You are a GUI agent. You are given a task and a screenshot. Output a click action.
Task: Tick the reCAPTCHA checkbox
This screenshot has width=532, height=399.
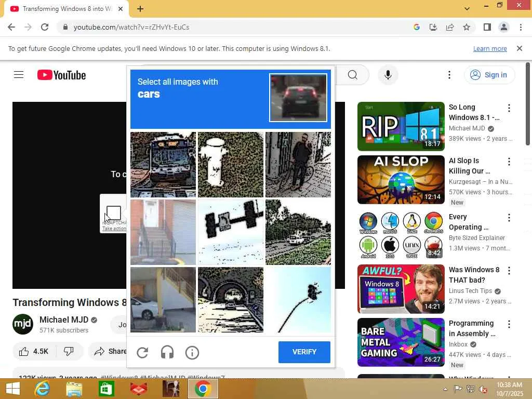tap(114, 213)
